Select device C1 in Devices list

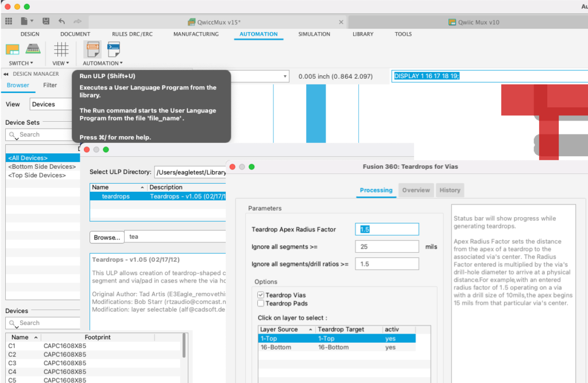94,346
